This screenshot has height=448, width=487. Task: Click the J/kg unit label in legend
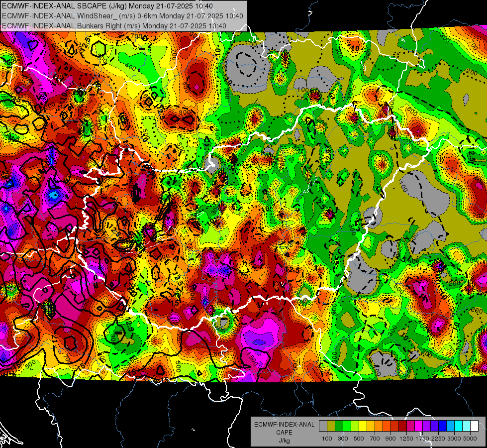pos(284,441)
